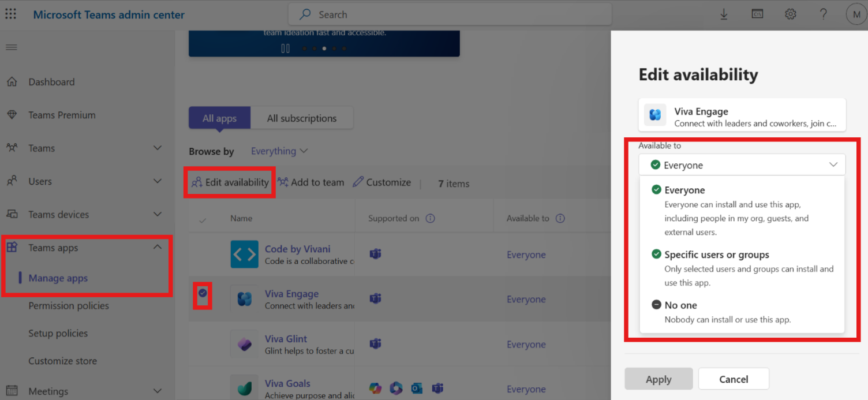
Task: Switch to All subscriptions tab
Action: 302,118
